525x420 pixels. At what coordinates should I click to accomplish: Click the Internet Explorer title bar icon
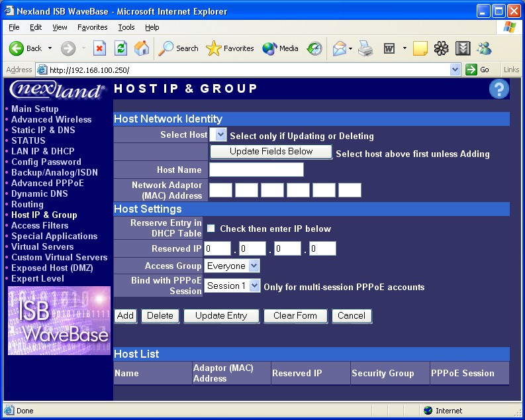[9, 11]
